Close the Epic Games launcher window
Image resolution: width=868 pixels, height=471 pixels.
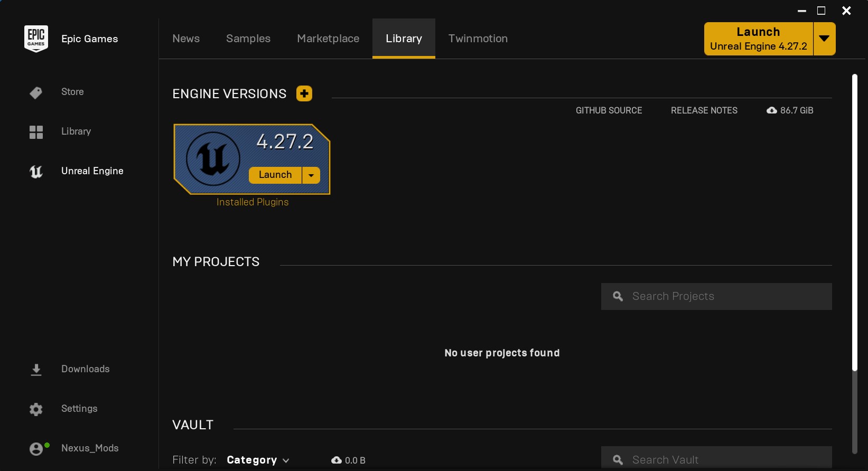point(846,11)
